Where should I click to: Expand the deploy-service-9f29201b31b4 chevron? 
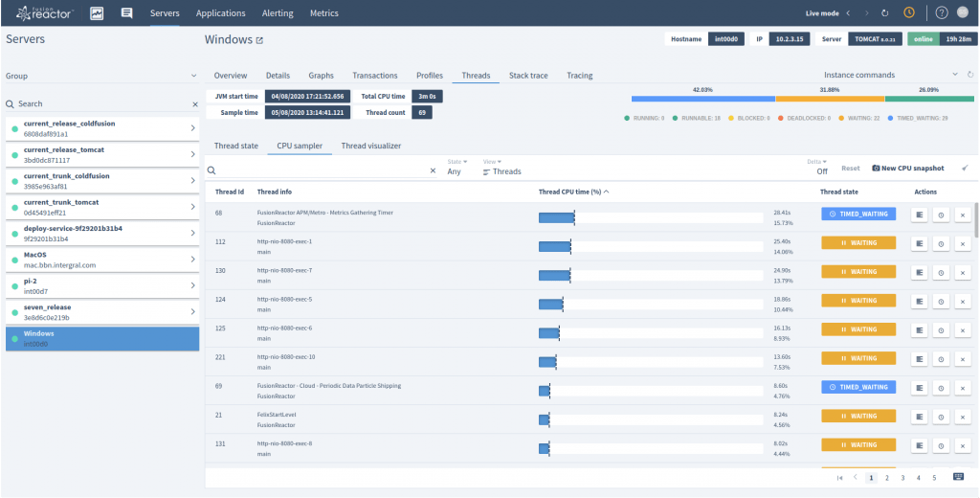[x=192, y=234]
